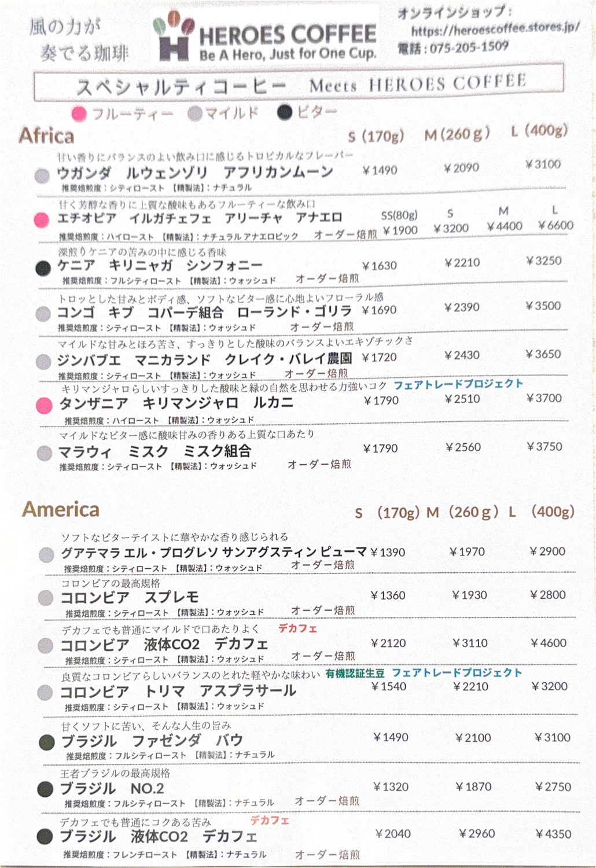Click the pink フルーティー legend dot
The height and width of the screenshot is (868, 596).
pos(79,114)
